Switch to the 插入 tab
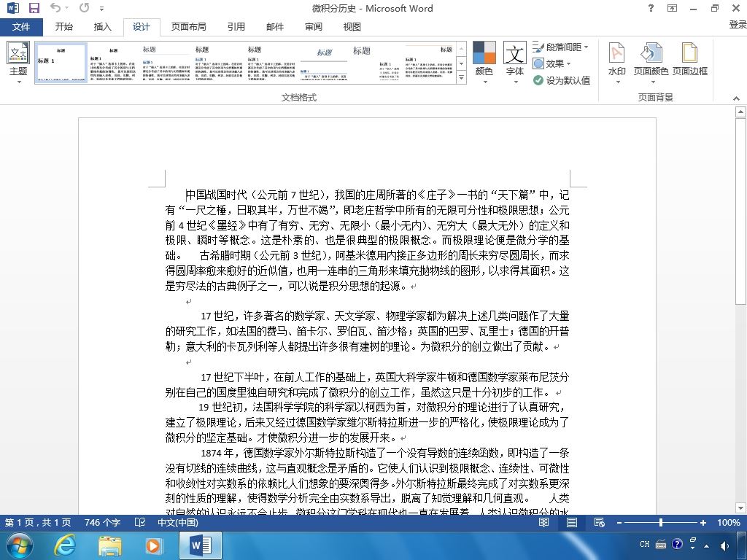Image resolution: width=747 pixels, height=560 pixels. [102, 27]
